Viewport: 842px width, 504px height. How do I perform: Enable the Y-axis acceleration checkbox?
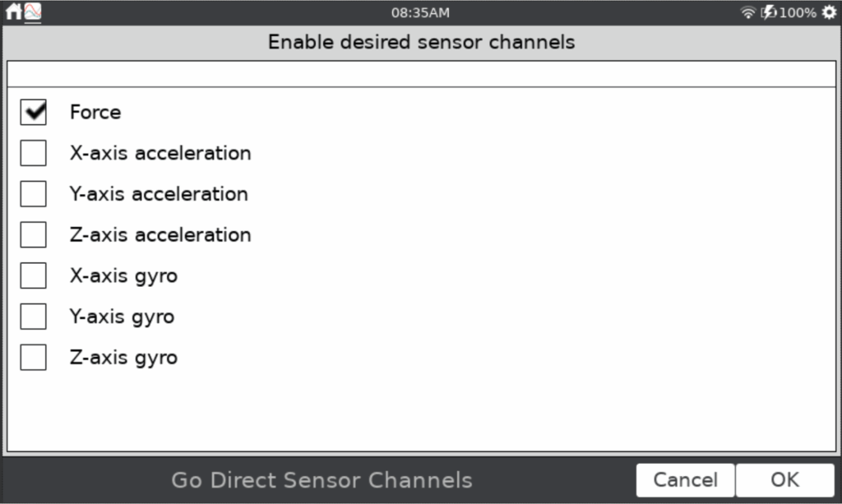tap(33, 194)
